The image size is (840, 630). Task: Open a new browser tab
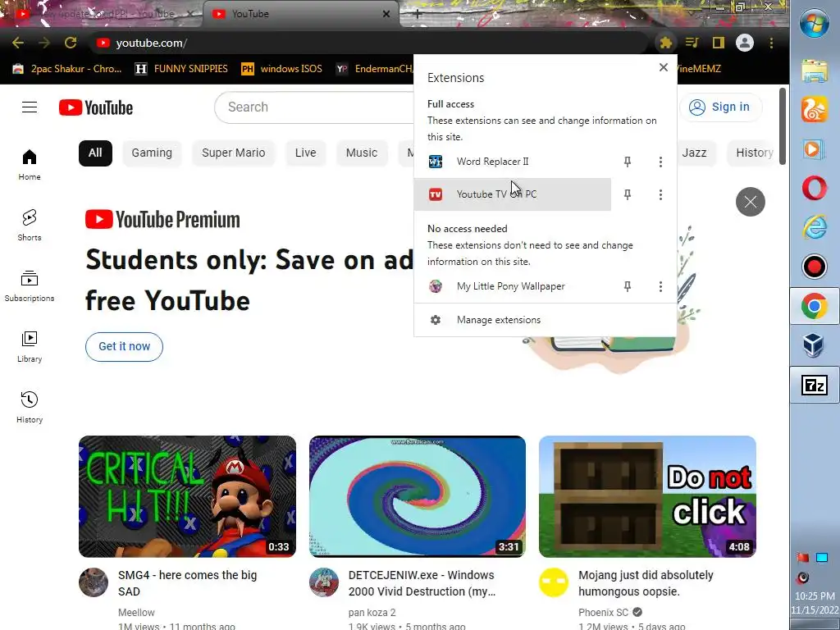(x=418, y=15)
